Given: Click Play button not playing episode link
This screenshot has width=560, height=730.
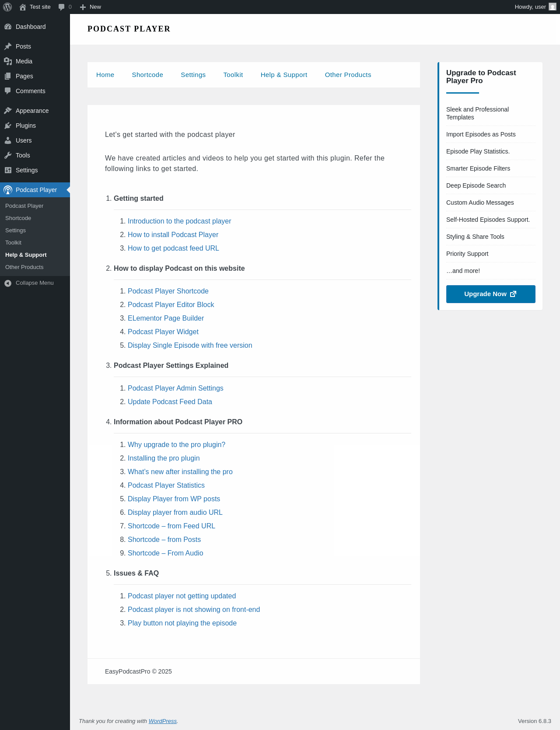Looking at the screenshot, I should click(x=182, y=623).
